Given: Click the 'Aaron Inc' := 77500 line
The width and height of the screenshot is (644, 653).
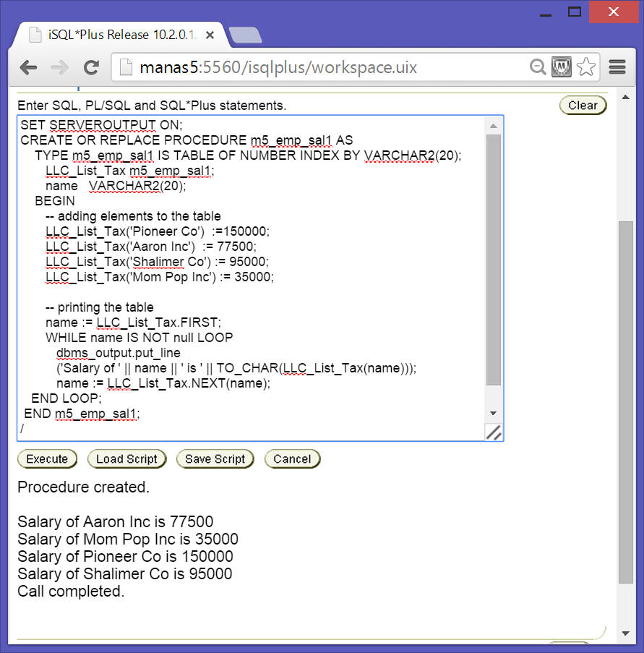Looking at the screenshot, I should click(x=151, y=247).
